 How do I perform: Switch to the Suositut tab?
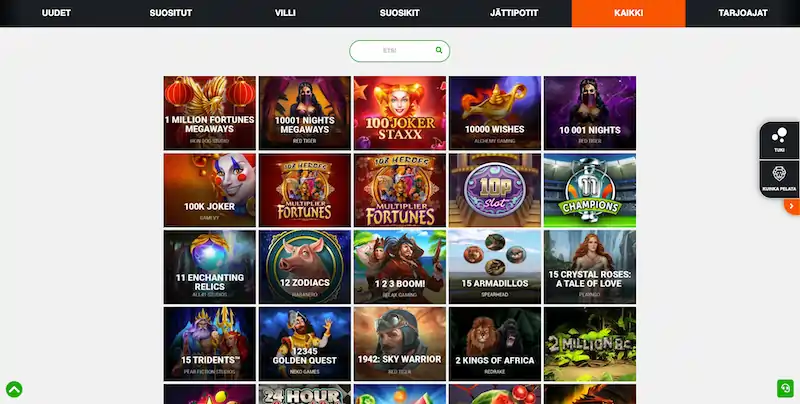170,13
